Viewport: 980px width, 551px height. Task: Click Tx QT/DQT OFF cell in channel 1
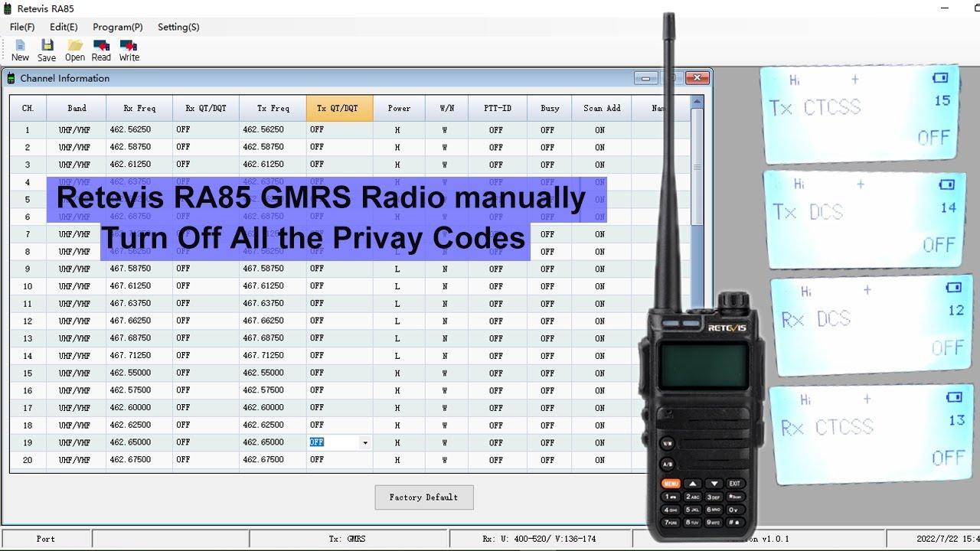[x=339, y=129]
